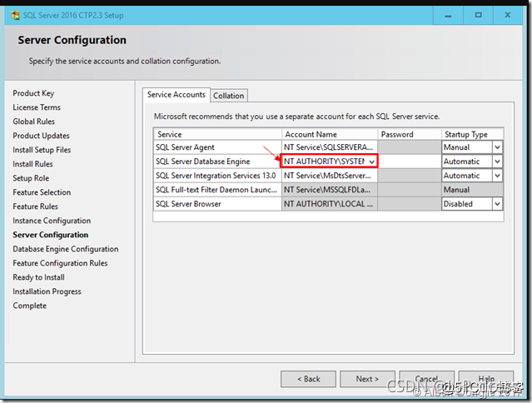Maximize the SQL Server 2016 Setup window
The image size is (532, 403).
point(478,16)
